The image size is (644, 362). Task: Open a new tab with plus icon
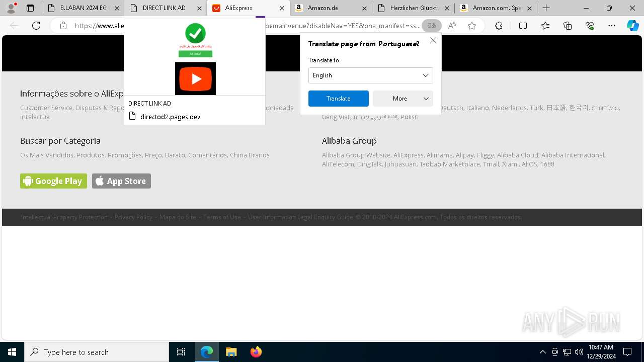pyautogui.click(x=546, y=8)
